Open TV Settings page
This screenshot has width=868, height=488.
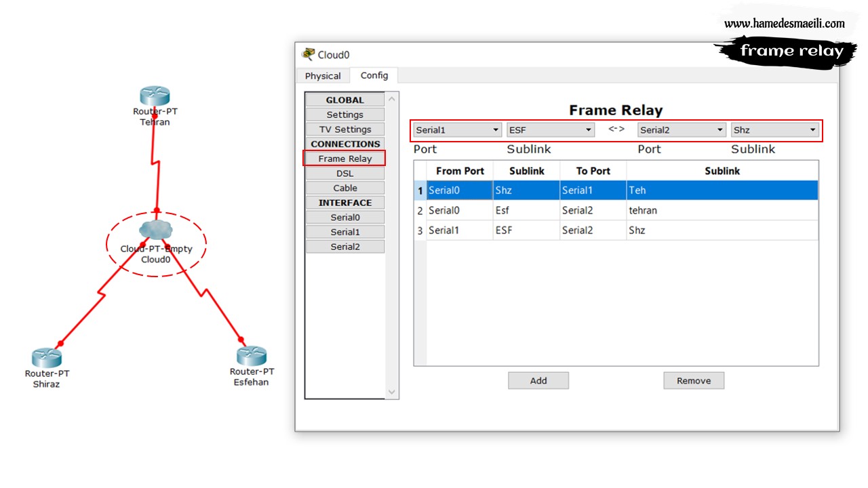point(345,129)
